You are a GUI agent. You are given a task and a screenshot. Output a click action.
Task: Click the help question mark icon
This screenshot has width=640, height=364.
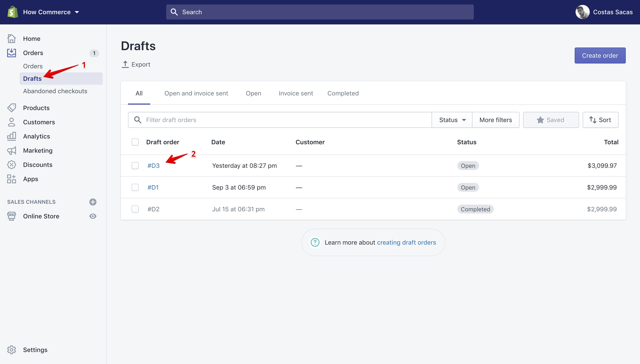click(315, 242)
